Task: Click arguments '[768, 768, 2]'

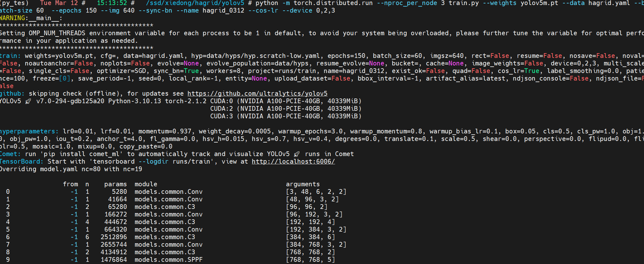Action: [x=310, y=252]
